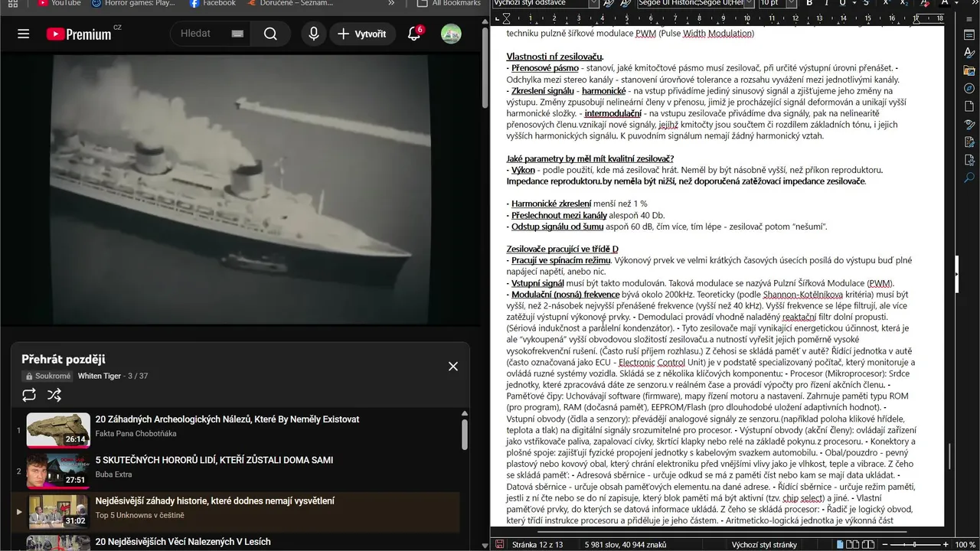Open All Bookmarks folder
The height and width of the screenshot is (551, 980).
tap(449, 3)
